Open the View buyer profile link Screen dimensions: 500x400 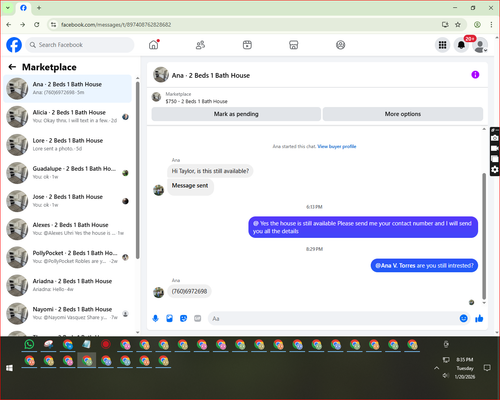337,146
